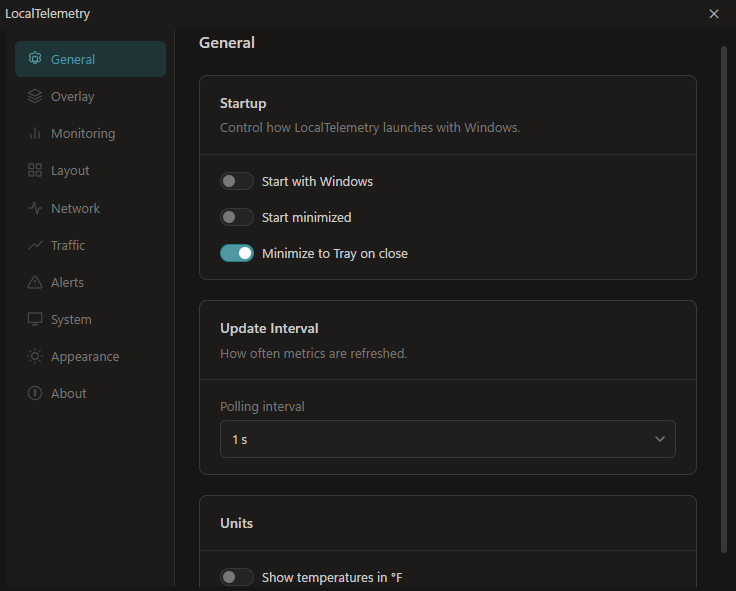Viewport: 736px width, 591px height.
Task: Click the General label in sidebar
Action: [73, 59]
